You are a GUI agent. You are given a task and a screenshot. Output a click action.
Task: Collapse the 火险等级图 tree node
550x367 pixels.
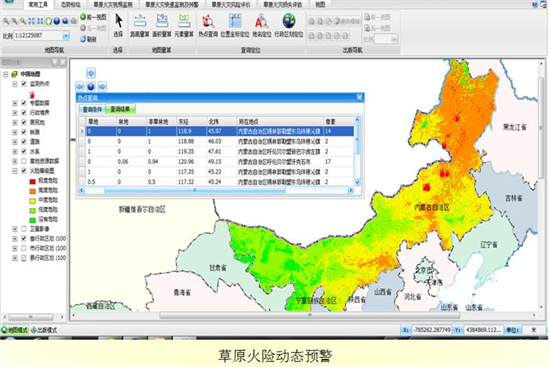click(15, 171)
